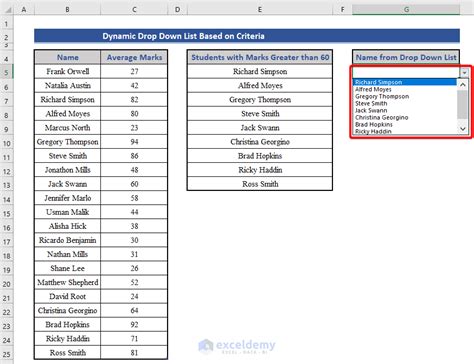474x364 pixels.
Task: Choose Jack Swann from dropdown list
Action: tap(405, 110)
